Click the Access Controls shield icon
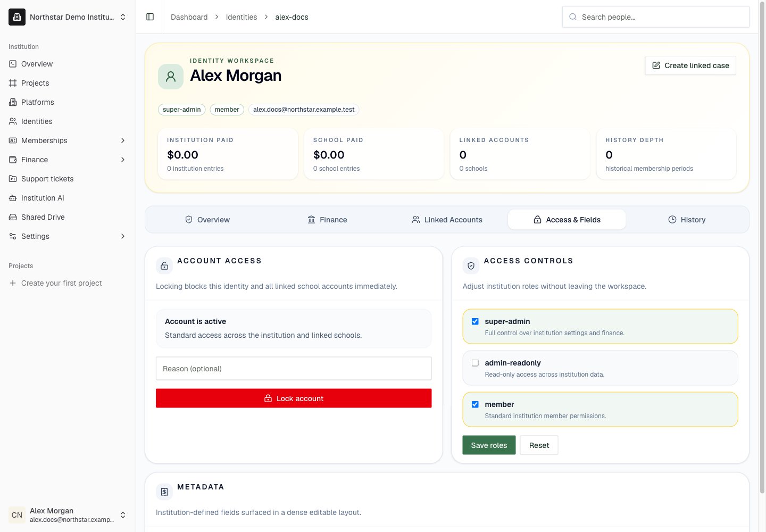Screen dimensions: 766x532 click(471, 265)
